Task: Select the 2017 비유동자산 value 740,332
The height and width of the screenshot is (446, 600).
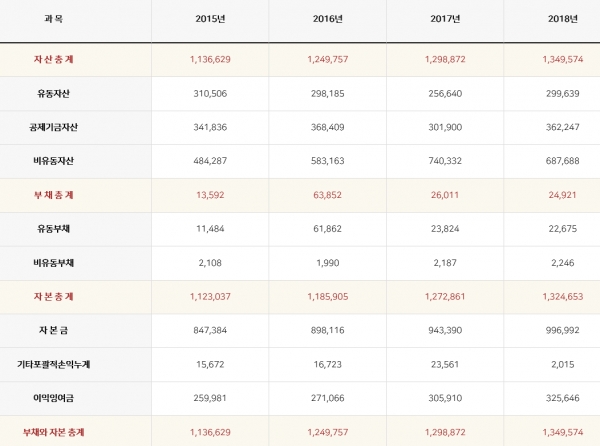Action: [x=444, y=161]
